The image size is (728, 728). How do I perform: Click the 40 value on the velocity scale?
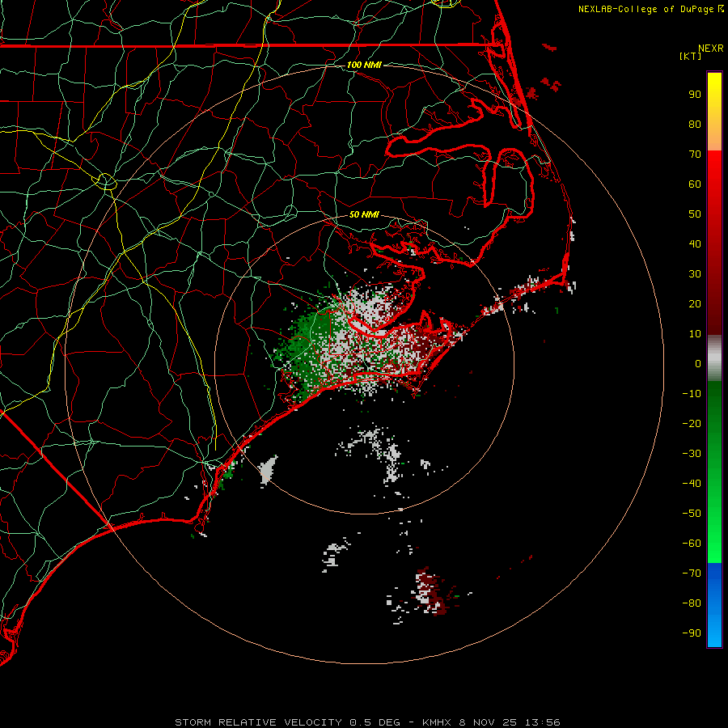(695, 244)
